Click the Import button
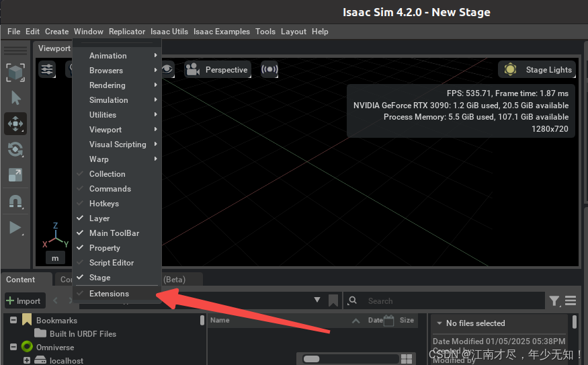588x365 pixels. pos(25,301)
